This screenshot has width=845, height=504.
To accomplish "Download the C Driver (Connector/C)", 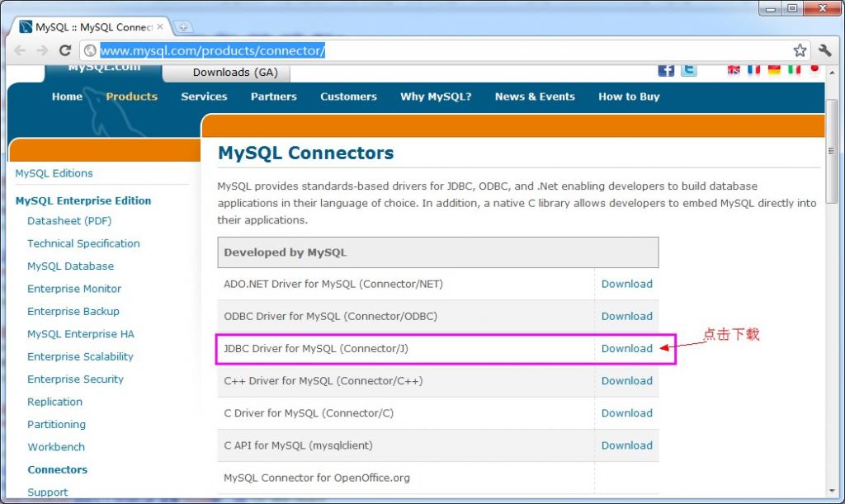I will pos(627,413).
